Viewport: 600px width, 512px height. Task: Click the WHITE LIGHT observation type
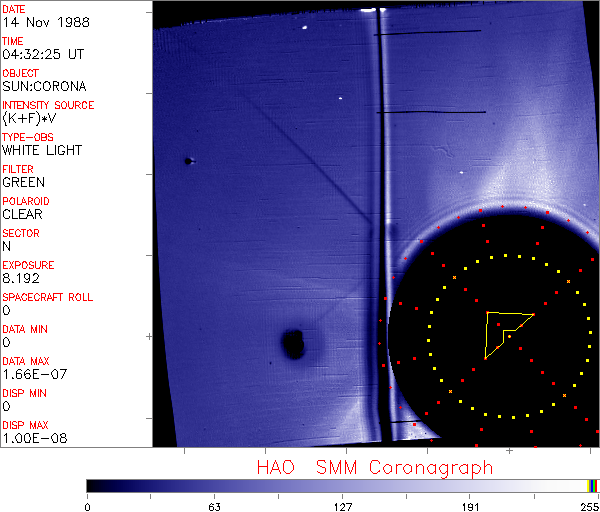(x=42, y=150)
